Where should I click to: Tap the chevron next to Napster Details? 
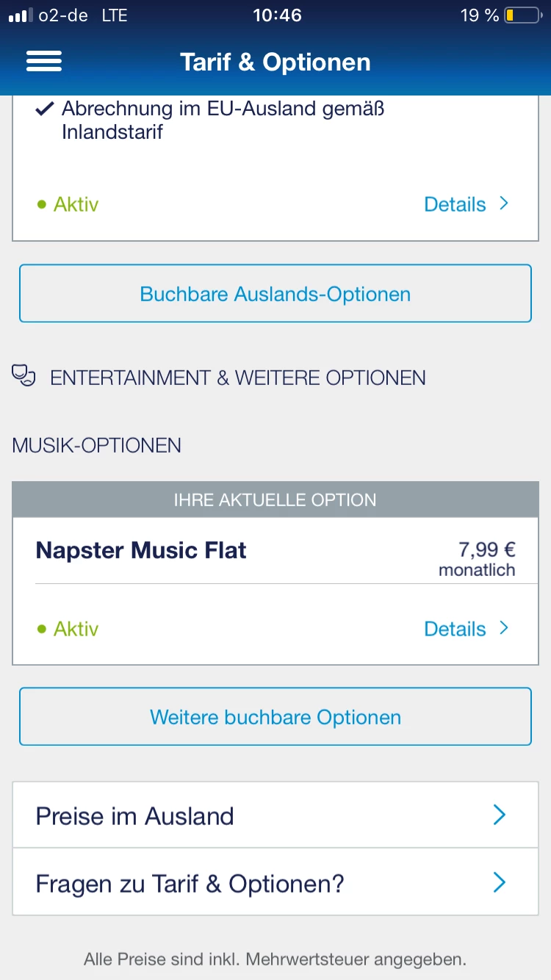point(504,628)
